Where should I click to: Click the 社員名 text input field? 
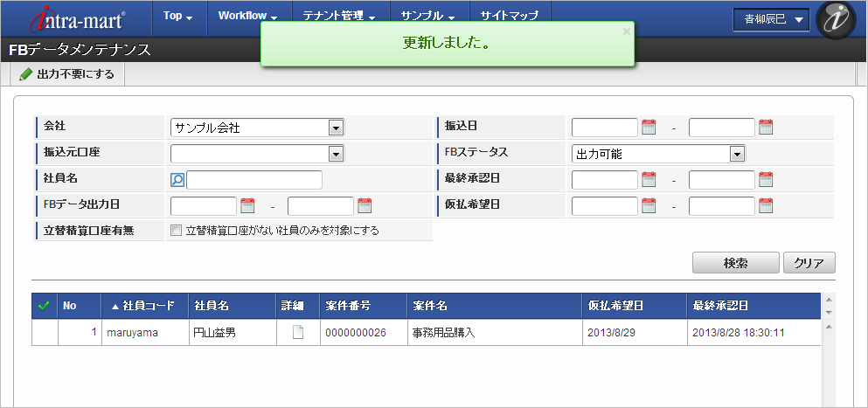tap(254, 180)
